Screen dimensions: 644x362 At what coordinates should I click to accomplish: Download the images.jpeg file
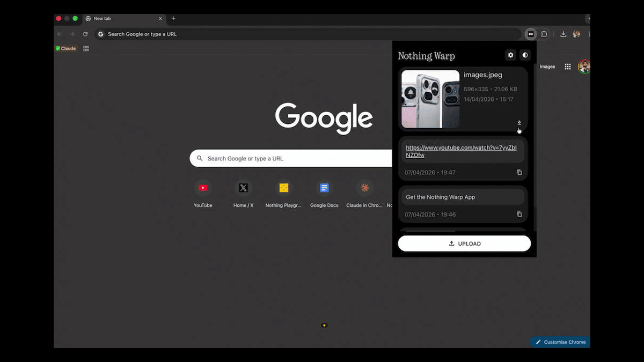(519, 123)
